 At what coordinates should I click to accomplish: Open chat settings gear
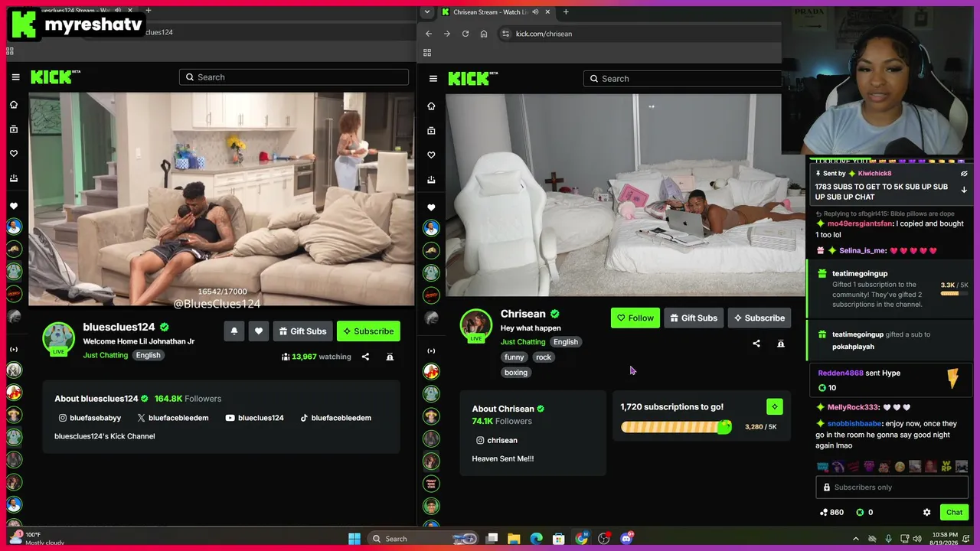coord(926,512)
